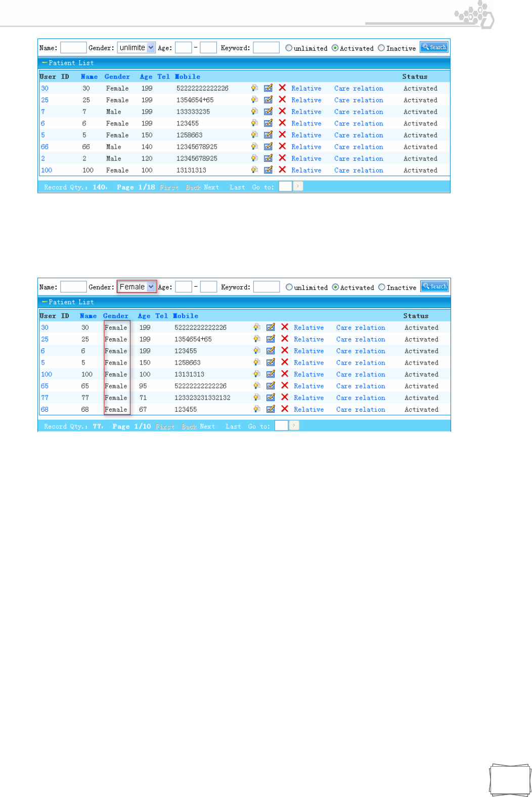
Task: Click the edit icon in user 2's row
Action: click(x=269, y=158)
